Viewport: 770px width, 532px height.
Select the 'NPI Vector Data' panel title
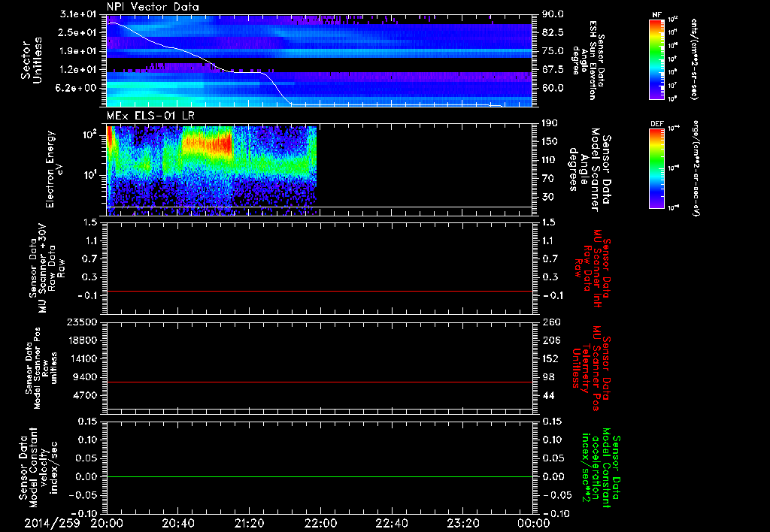(153, 7)
